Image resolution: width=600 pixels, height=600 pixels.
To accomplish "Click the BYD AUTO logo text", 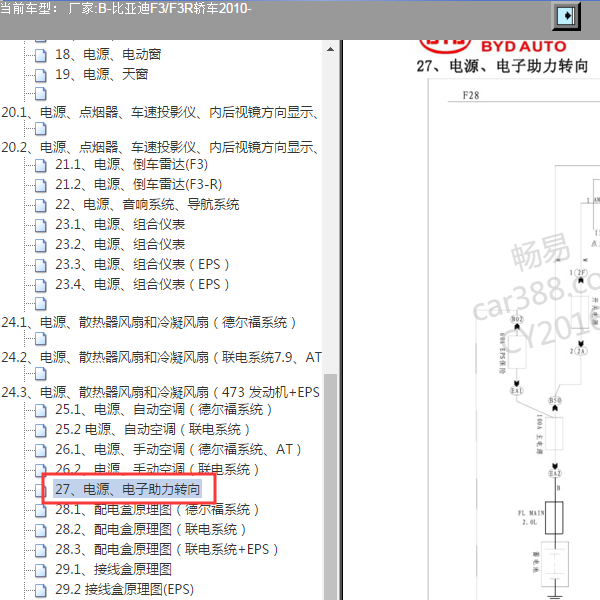I will point(523,47).
